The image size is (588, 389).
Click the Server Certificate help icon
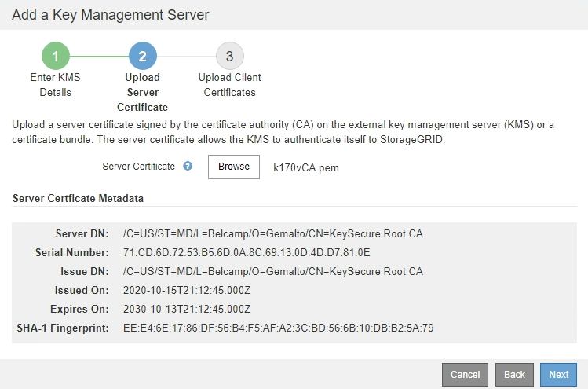(x=188, y=167)
